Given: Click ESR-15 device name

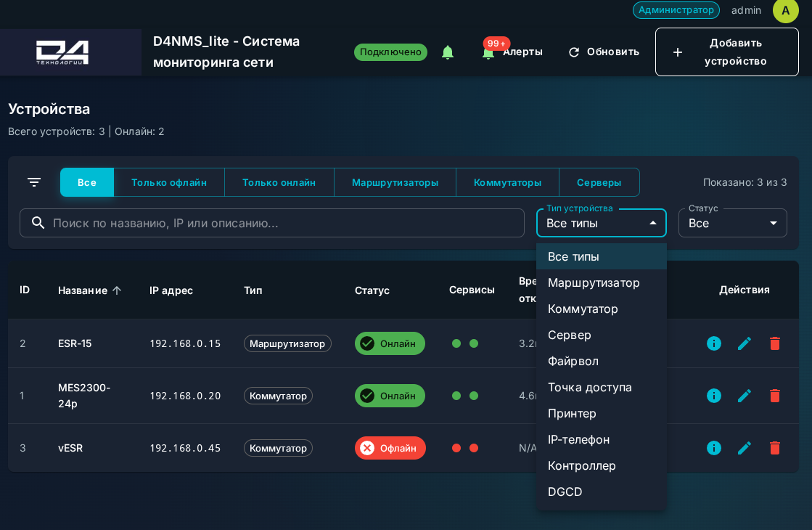Looking at the screenshot, I should [x=75, y=343].
